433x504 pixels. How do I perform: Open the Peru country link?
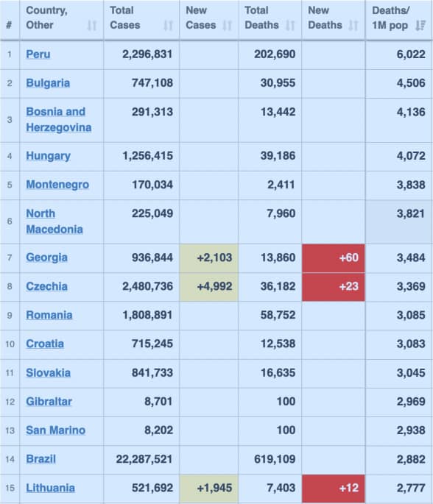click(x=38, y=54)
